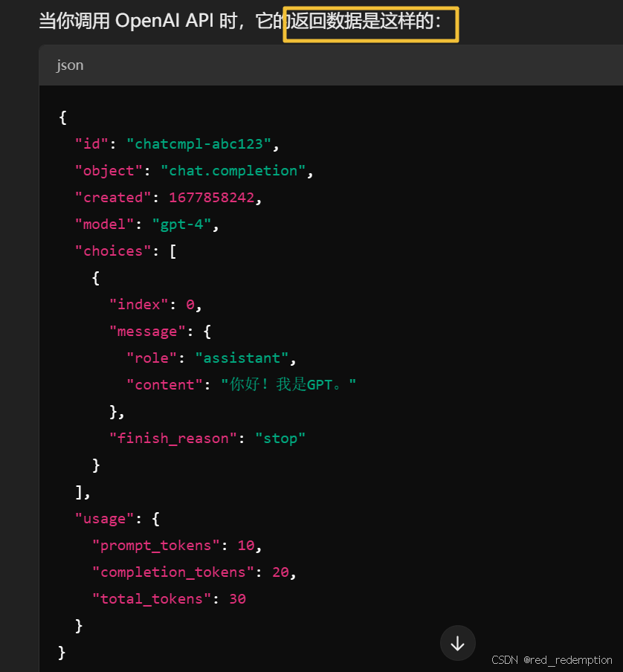Select the "assistant" role value
The width and height of the screenshot is (623, 672).
point(242,358)
